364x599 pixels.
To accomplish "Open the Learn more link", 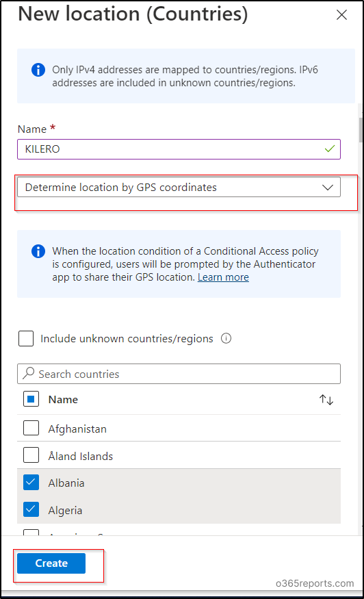I will 223,277.
